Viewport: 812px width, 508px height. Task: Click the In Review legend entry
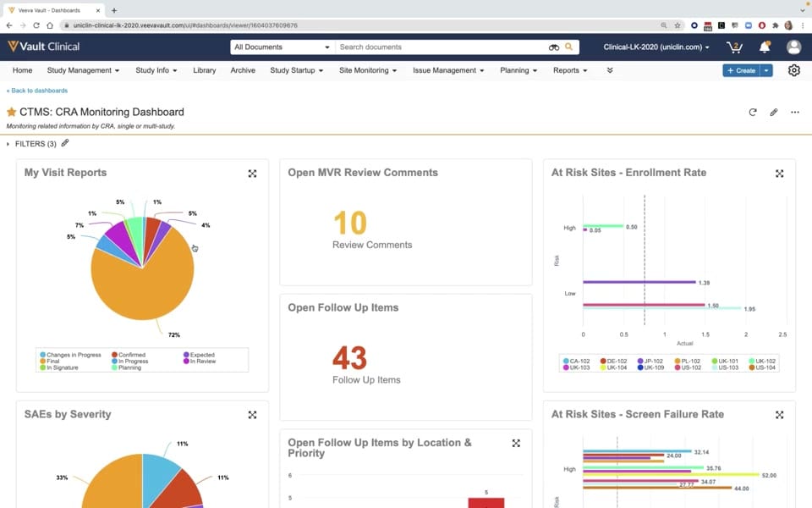(200, 362)
